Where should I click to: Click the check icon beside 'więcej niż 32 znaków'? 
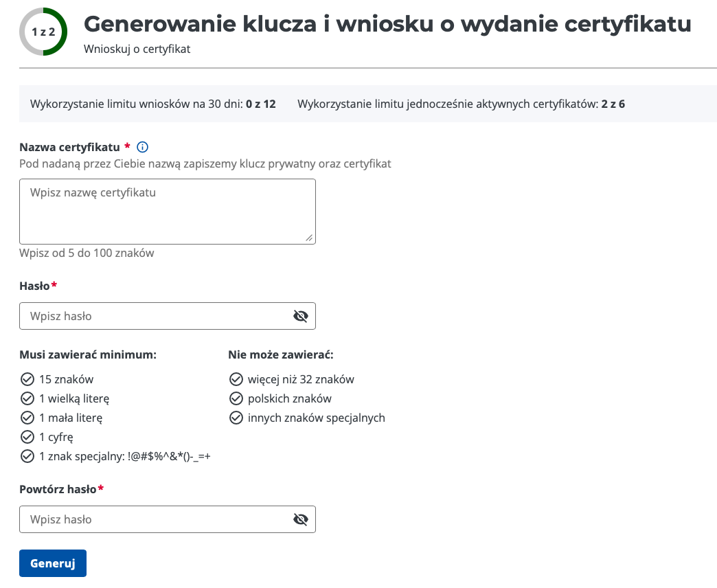pos(236,379)
